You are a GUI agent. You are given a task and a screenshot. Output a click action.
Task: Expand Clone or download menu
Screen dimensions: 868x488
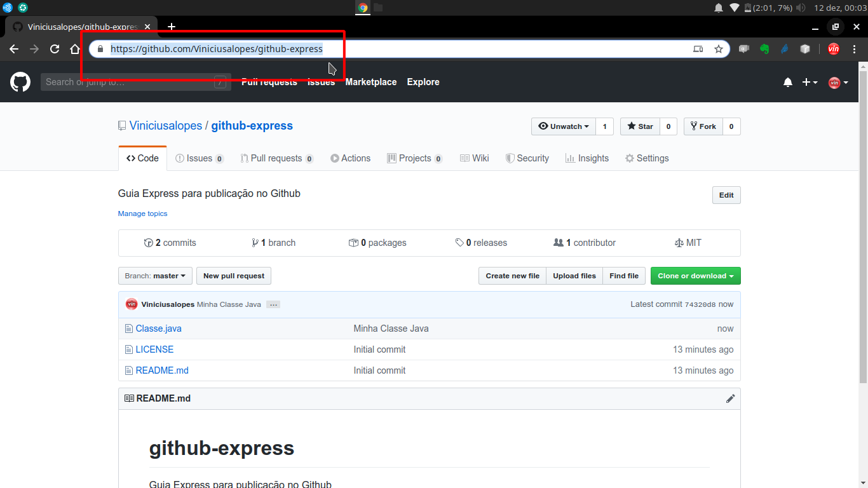695,276
